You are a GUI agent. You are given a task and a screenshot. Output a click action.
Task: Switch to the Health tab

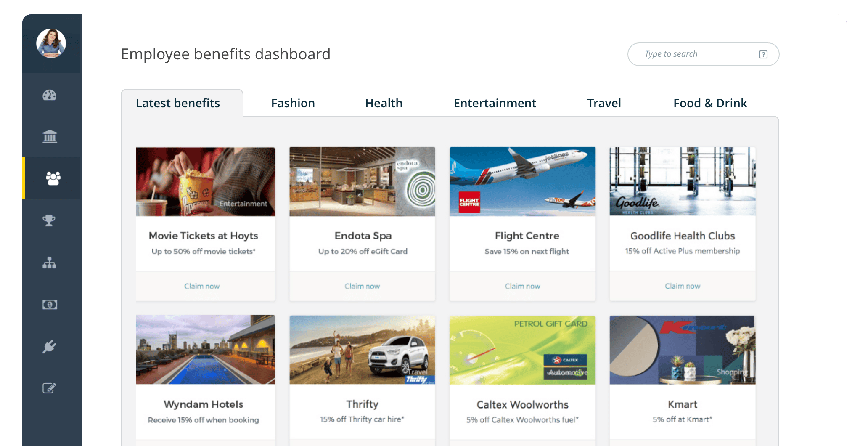(x=384, y=103)
